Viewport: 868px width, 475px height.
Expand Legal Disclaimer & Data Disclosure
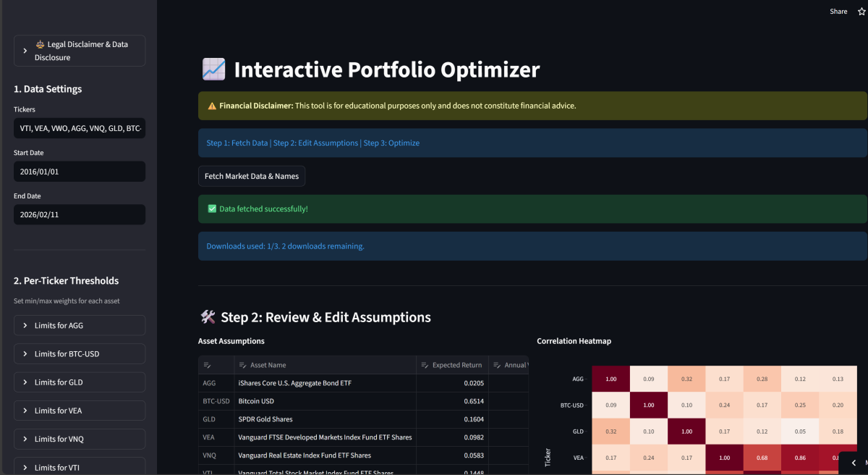point(80,51)
